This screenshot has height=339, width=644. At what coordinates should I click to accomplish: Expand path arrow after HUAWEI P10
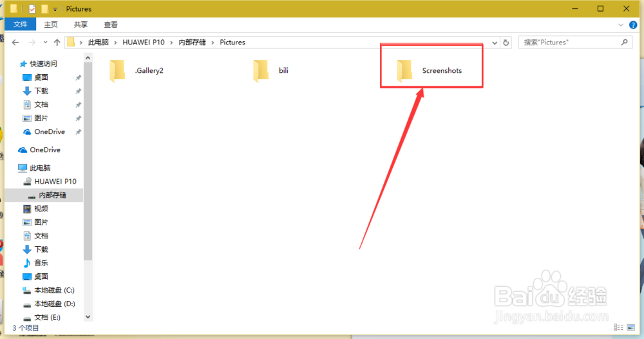(x=171, y=43)
